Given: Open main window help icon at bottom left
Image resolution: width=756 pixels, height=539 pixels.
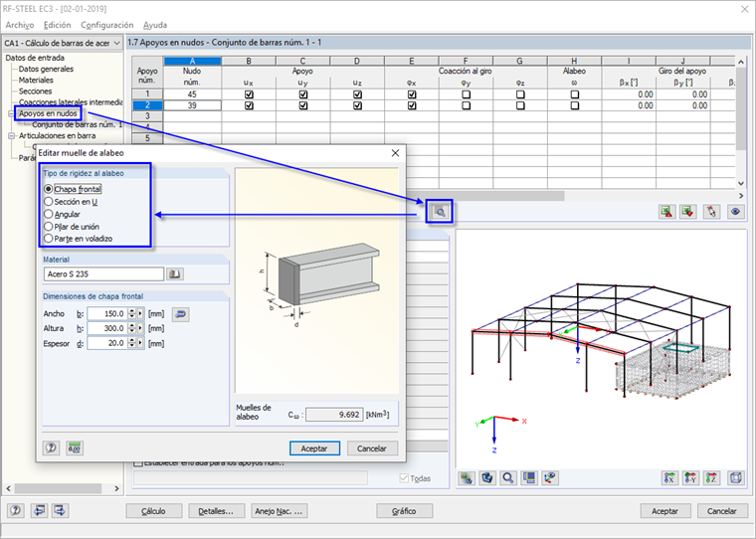Looking at the screenshot, I should [16, 510].
